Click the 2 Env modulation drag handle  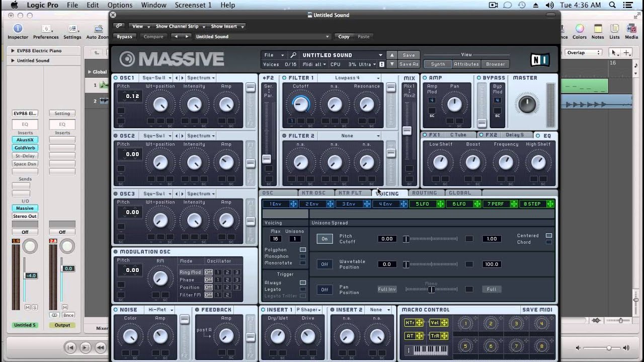tap(330, 204)
